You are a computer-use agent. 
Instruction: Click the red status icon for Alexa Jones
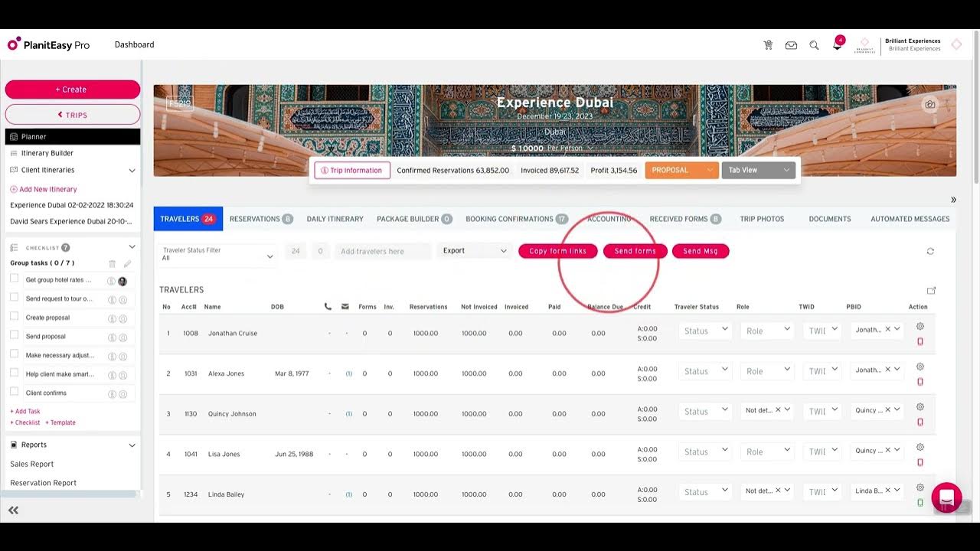[x=920, y=381]
